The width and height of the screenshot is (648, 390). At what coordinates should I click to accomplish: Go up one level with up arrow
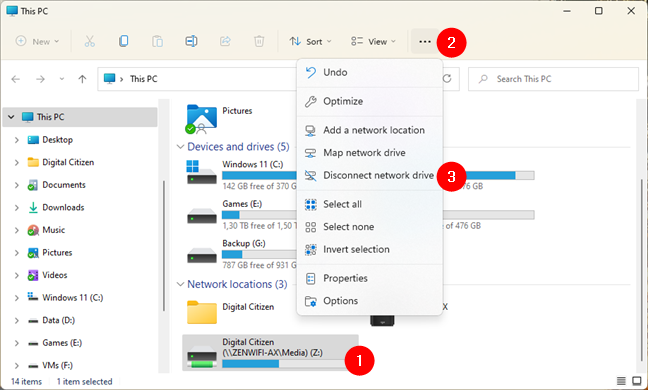click(83, 79)
